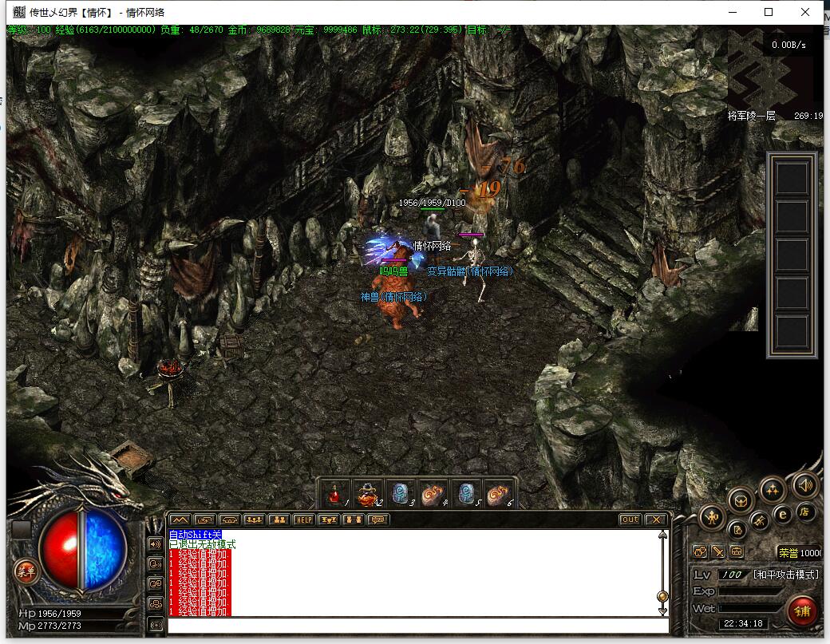Click the X button on chat bar
Screen dimensions: 830x644
tap(656, 520)
